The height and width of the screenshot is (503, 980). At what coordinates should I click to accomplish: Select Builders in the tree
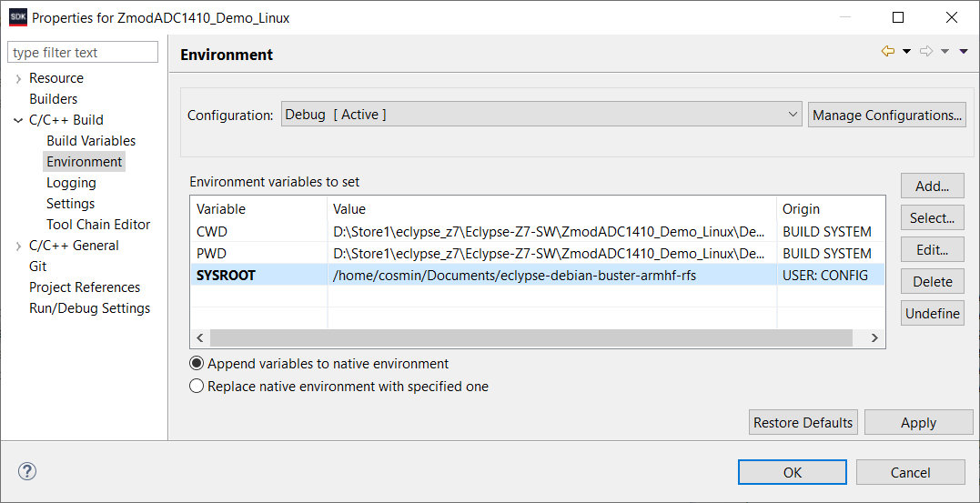coord(53,99)
